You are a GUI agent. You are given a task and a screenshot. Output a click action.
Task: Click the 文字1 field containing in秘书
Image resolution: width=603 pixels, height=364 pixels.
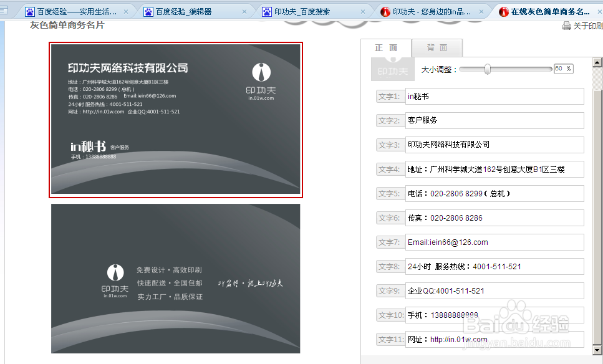coord(494,97)
